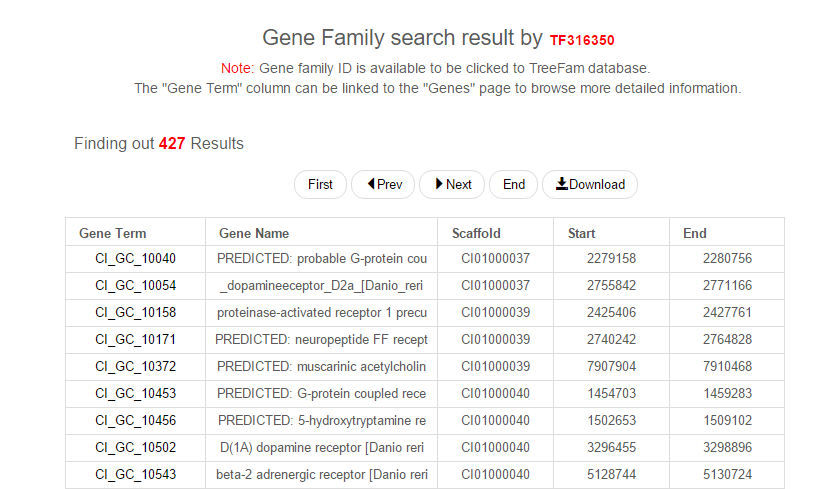Select gene term CI_GC_10502
The height and width of the screenshot is (489, 815).
pyautogui.click(x=135, y=447)
